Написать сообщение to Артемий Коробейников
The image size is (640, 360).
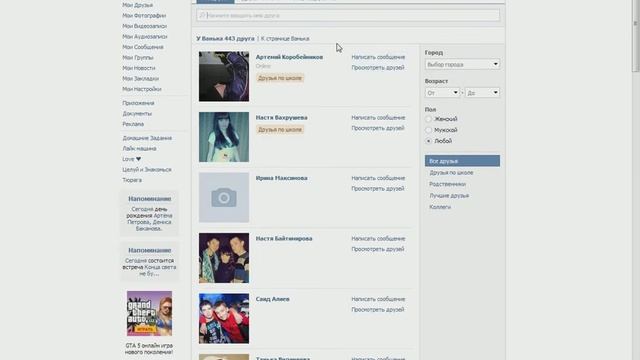(x=378, y=57)
